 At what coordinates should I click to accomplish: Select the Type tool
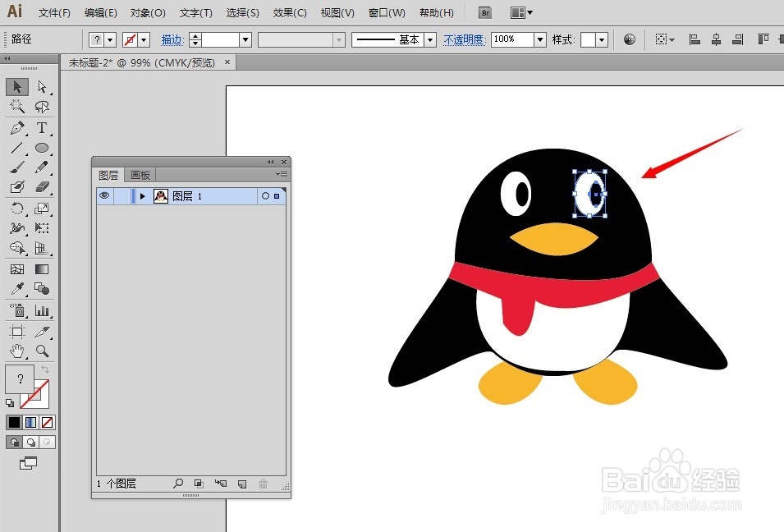click(x=42, y=128)
